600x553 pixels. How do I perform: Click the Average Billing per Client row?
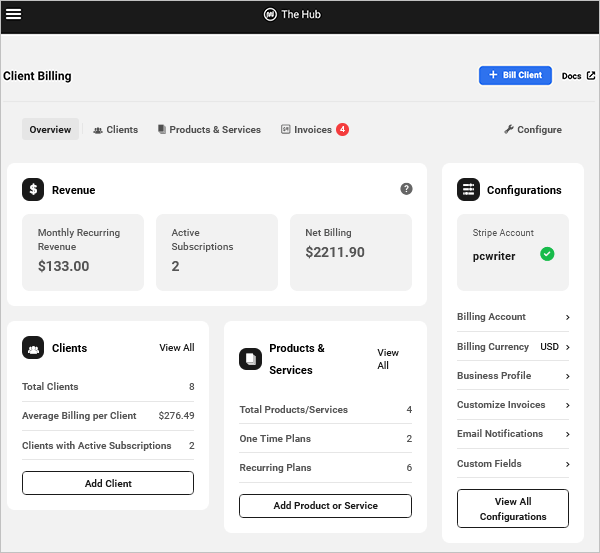click(x=108, y=416)
